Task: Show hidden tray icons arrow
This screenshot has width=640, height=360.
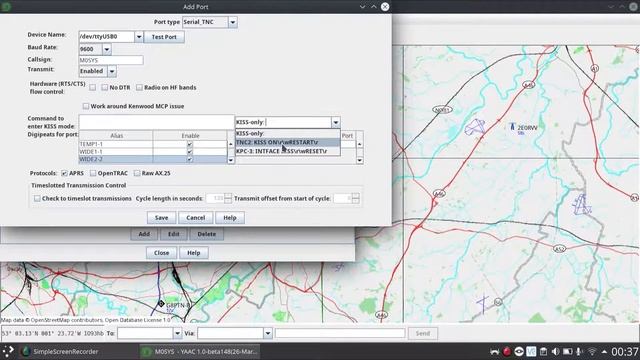Action: (x=604, y=351)
